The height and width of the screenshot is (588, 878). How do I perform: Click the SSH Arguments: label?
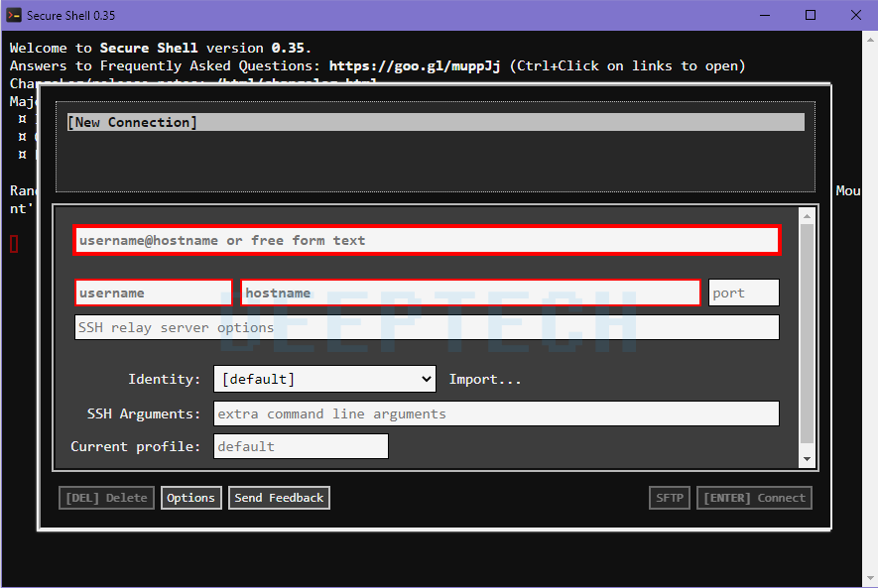143,414
